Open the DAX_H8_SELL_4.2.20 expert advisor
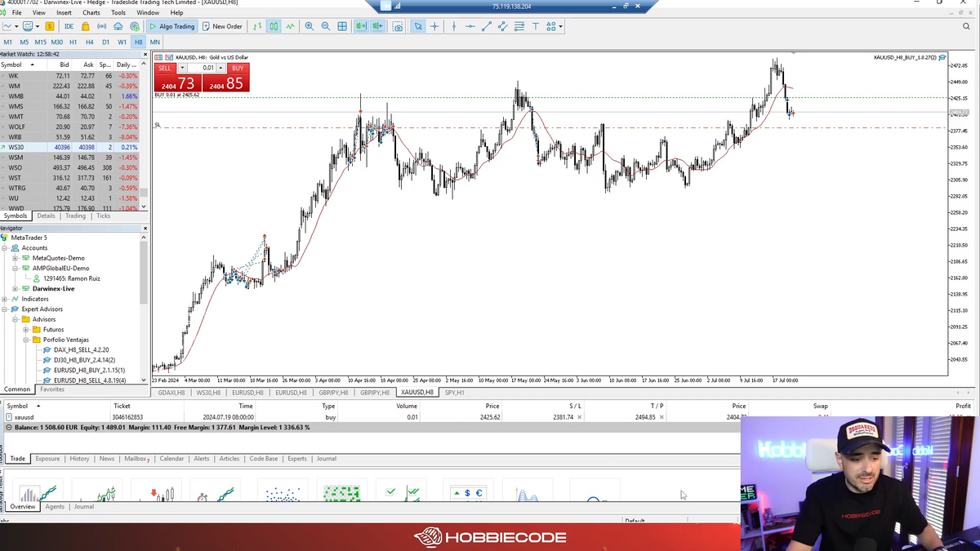Screen dimensions: 980x551 click(81, 350)
